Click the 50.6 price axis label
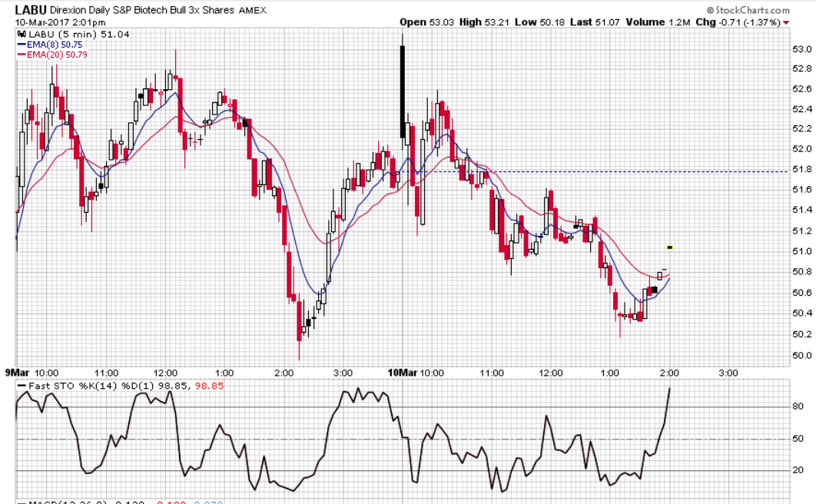 point(801,293)
